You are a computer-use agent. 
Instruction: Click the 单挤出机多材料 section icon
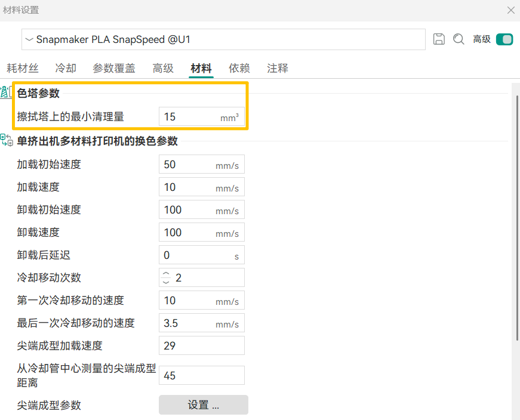click(7, 141)
